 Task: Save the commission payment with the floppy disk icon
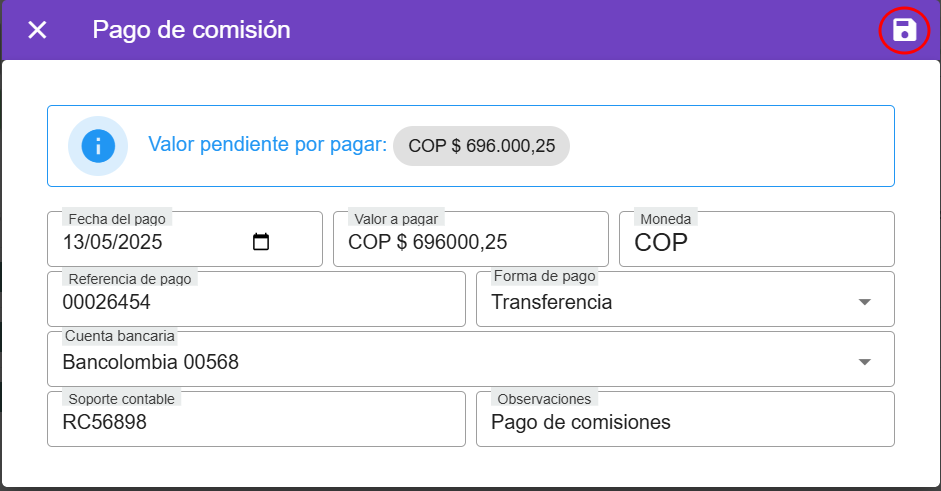click(904, 30)
